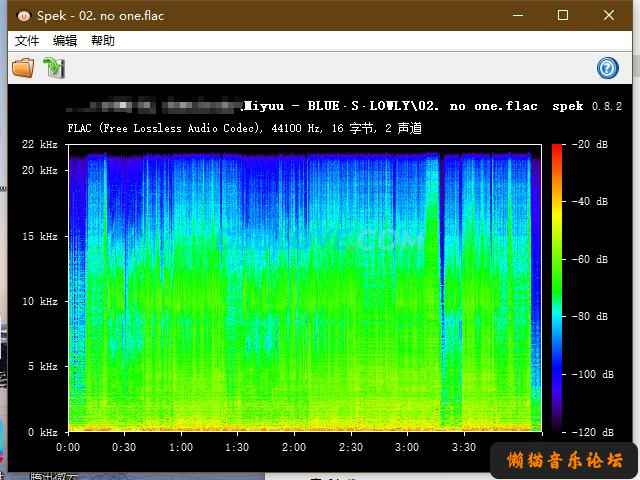This screenshot has width=640, height=480.
Task: Click the 0:30 time label
Action: 124,447
